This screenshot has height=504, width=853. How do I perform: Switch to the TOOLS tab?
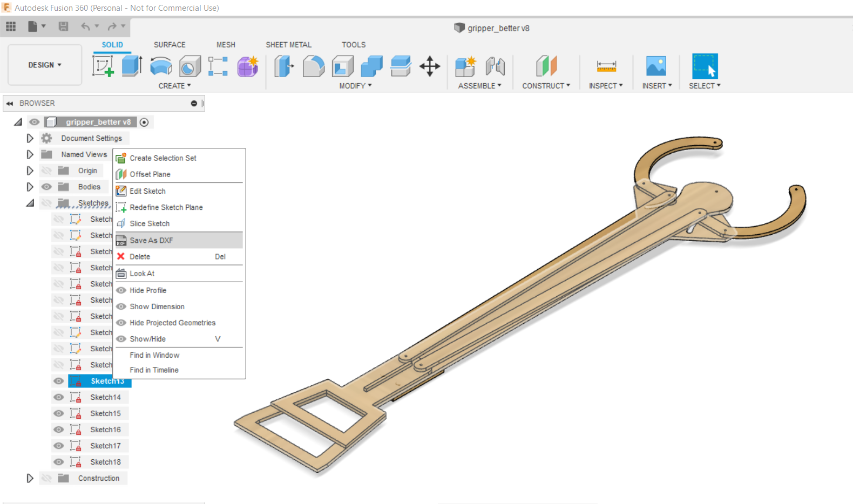pyautogui.click(x=354, y=45)
